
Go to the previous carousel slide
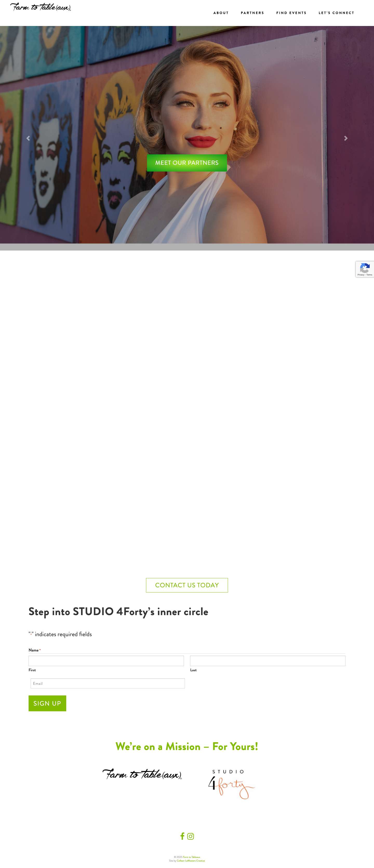point(28,138)
